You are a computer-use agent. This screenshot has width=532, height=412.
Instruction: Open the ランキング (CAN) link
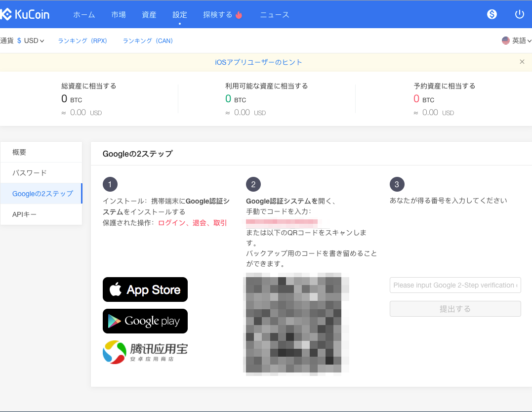pyautogui.click(x=148, y=41)
